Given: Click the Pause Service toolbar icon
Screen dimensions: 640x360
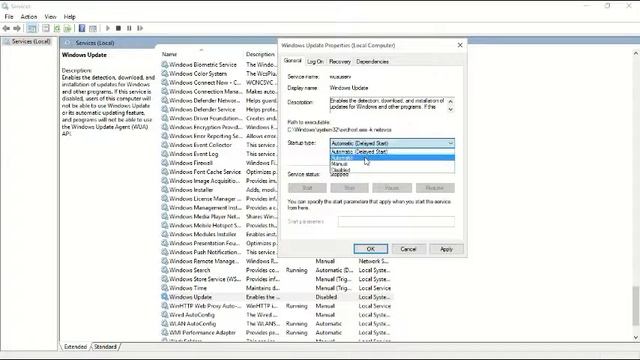Looking at the screenshot, I should [x=129, y=28].
